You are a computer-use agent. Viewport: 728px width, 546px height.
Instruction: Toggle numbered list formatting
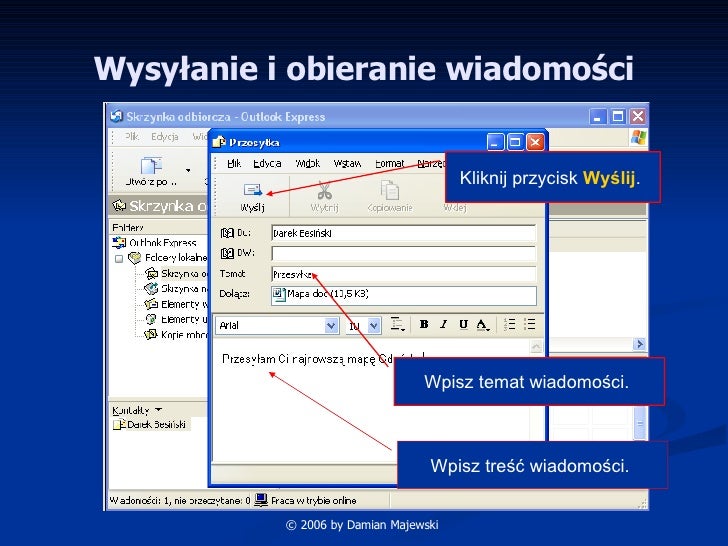[510, 324]
